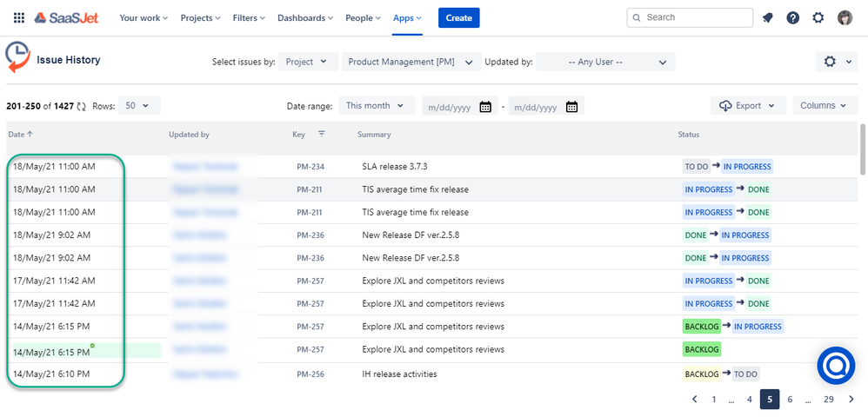Click date cell 14/May/21 6:10 PM
The image size is (868, 417).
pyautogui.click(x=51, y=374)
